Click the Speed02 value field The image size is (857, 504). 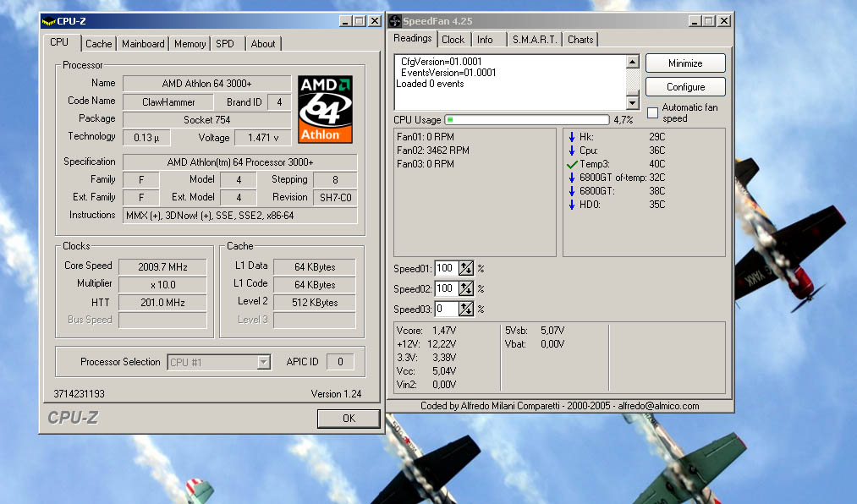pos(447,288)
